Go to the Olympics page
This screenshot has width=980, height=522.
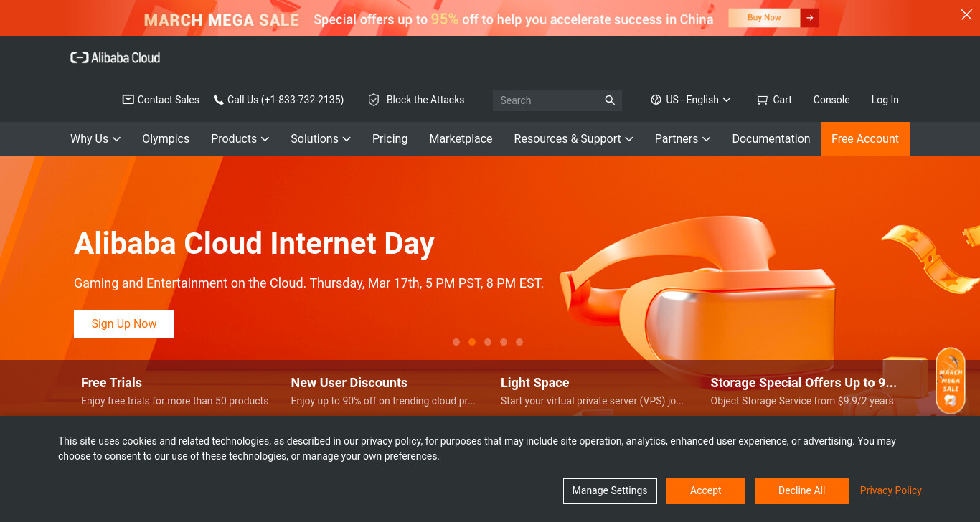coord(166,139)
